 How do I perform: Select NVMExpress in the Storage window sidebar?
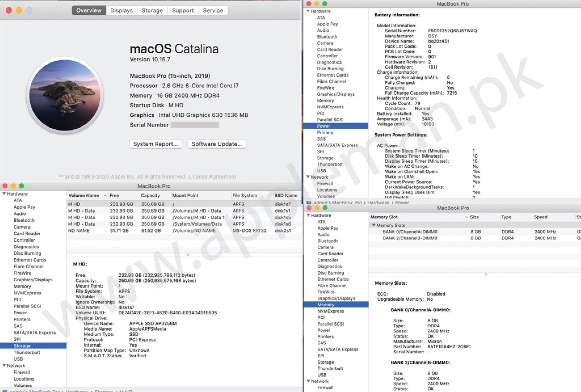27,293
